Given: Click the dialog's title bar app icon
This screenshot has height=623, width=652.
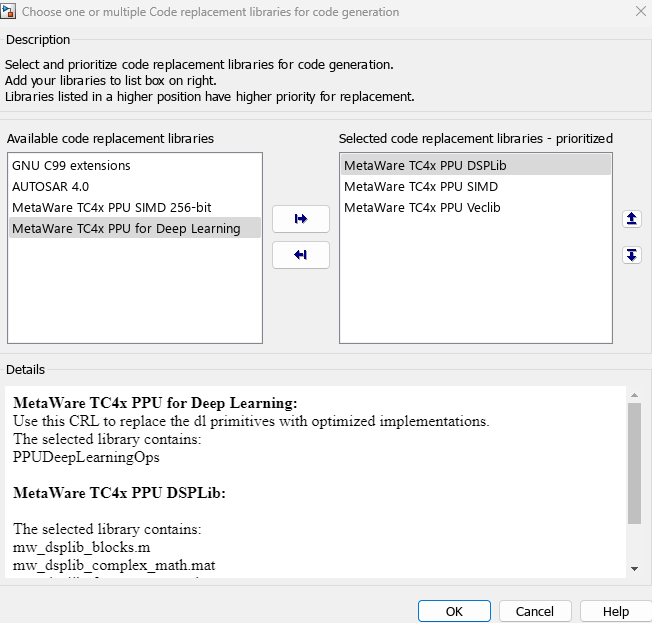Looking at the screenshot, I should [x=9, y=12].
